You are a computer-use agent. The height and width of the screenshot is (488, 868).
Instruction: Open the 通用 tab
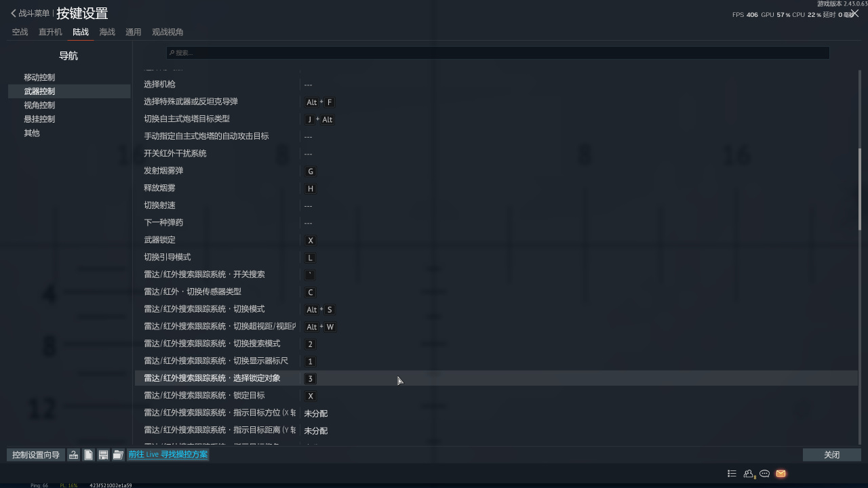[x=134, y=32]
